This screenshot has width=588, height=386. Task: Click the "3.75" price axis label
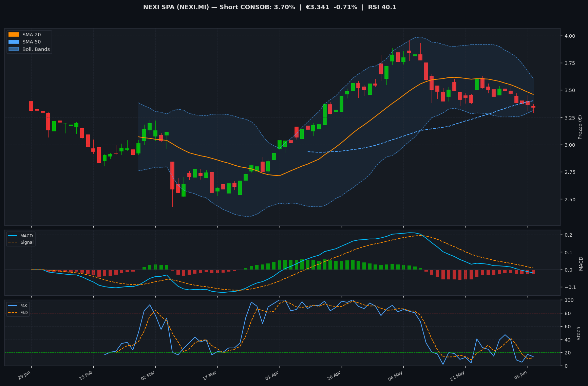pos(570,63)
